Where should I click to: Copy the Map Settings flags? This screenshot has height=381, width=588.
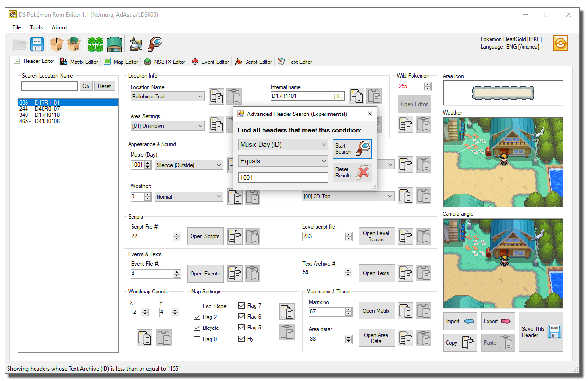(287, 311)
